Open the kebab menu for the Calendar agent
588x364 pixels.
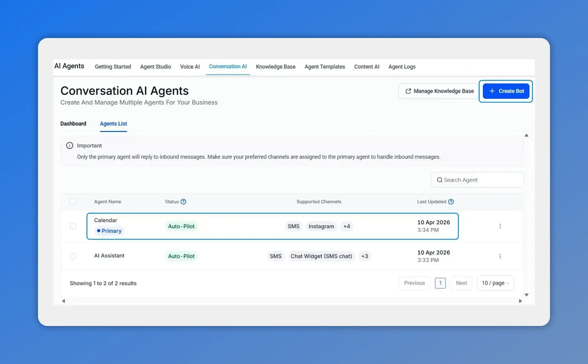click(500, 226)
